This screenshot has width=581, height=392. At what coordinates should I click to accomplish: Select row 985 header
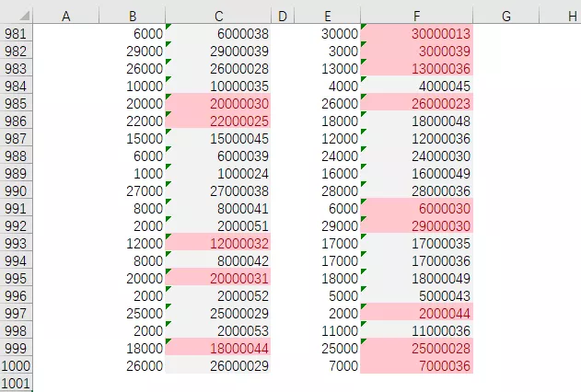[x=16, y=103]
